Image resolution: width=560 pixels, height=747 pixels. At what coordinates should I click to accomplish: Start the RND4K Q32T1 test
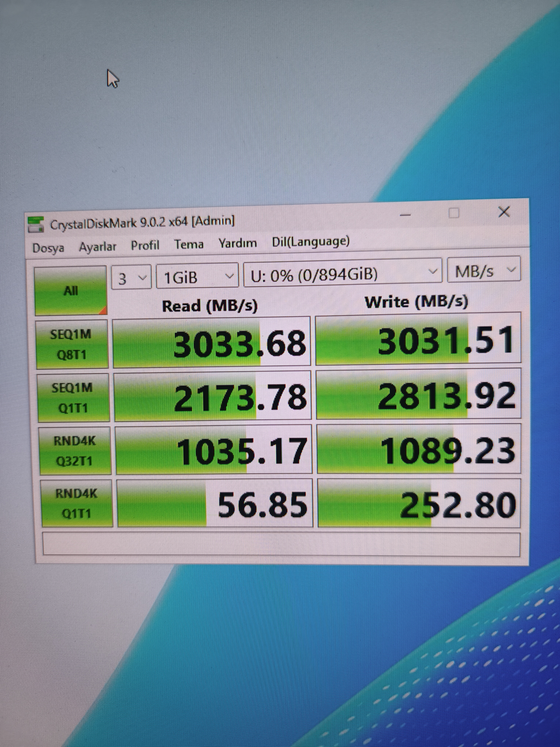pos(75,450)
